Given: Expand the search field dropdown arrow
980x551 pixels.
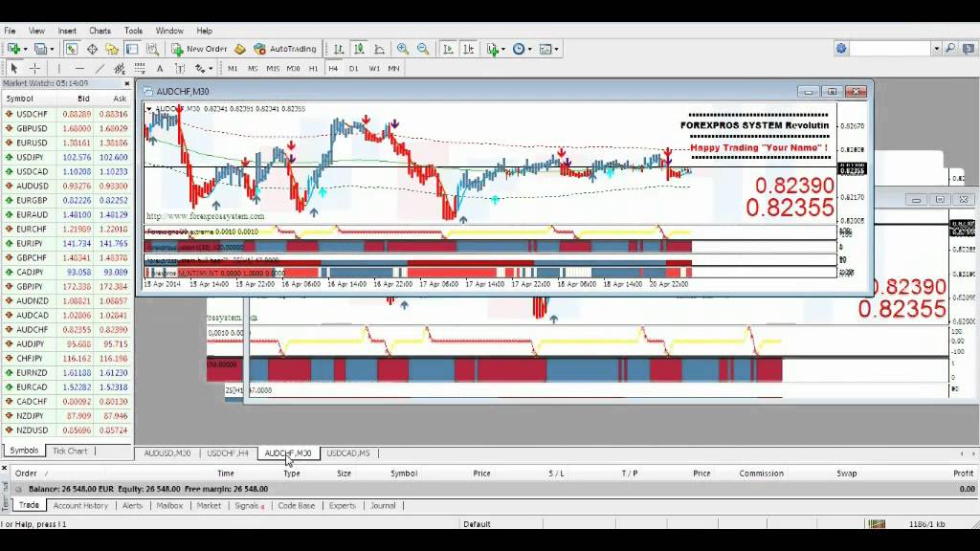Looking at the screenshot, I should tap(936, 48).
